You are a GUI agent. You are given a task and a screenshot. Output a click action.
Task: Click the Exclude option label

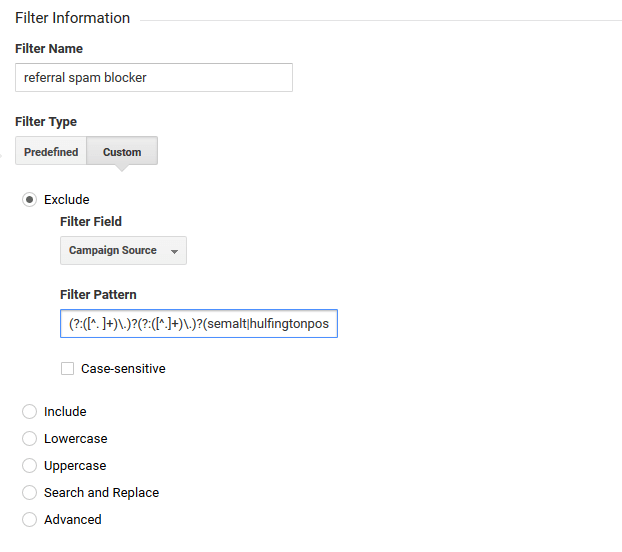pyautogui.click(x=67, y=199)
